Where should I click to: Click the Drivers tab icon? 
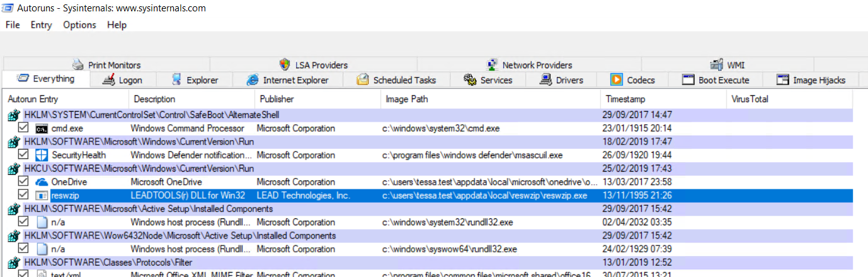(x=545, y=80)
